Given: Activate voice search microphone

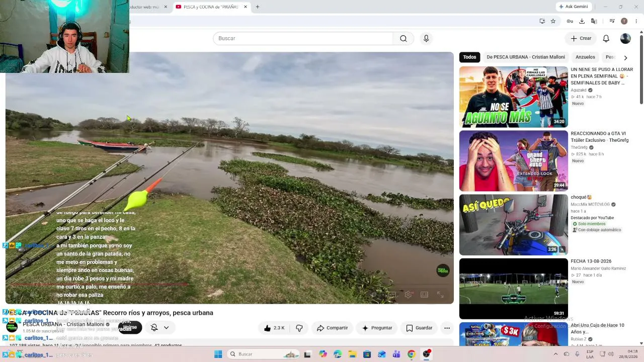Looking at the screenshot, I should pos(426,39).
